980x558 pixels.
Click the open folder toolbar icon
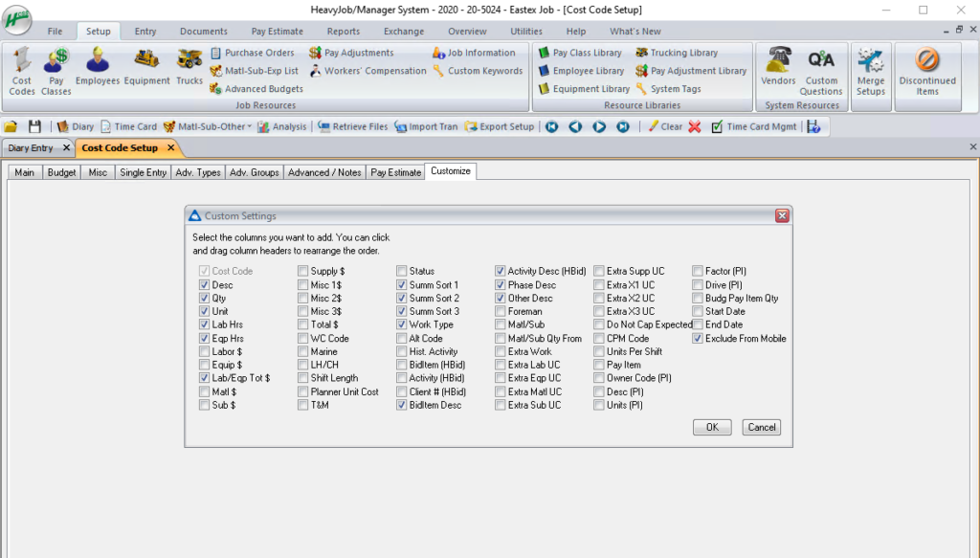[x=11, y=126]
